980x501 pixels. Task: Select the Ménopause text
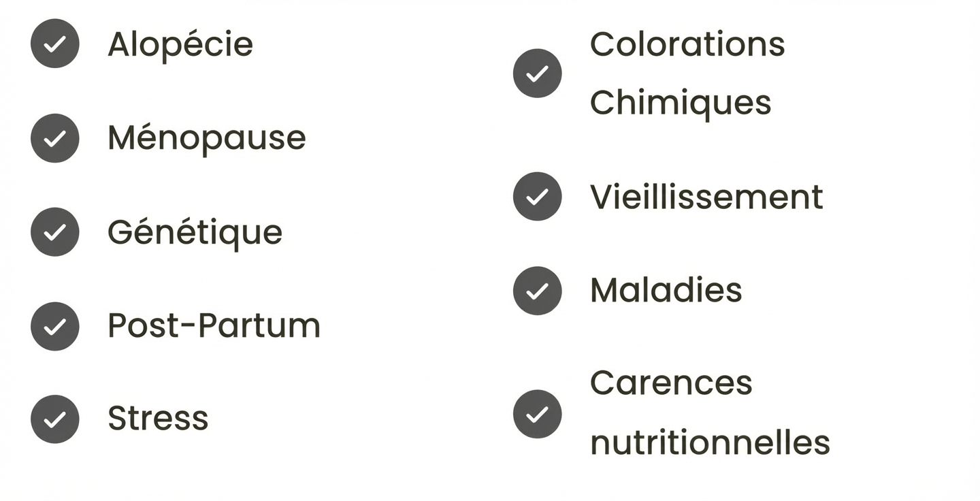(207, 138)
